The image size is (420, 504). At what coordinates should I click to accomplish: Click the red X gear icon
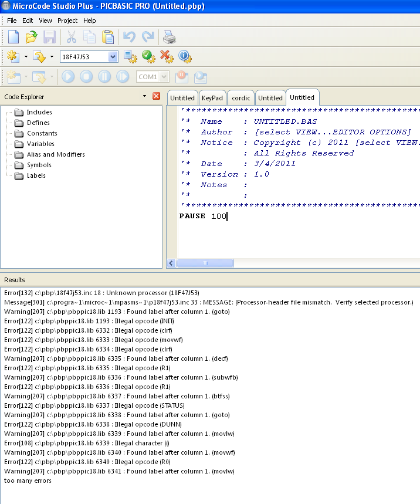tap(167, 56)
